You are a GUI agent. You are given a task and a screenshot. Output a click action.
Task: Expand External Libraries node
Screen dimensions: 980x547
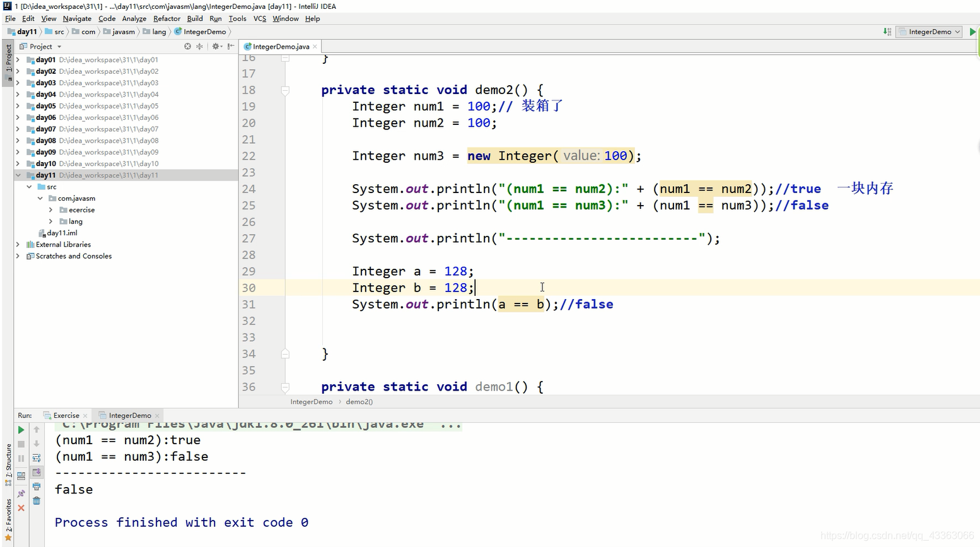coord(18,244)
